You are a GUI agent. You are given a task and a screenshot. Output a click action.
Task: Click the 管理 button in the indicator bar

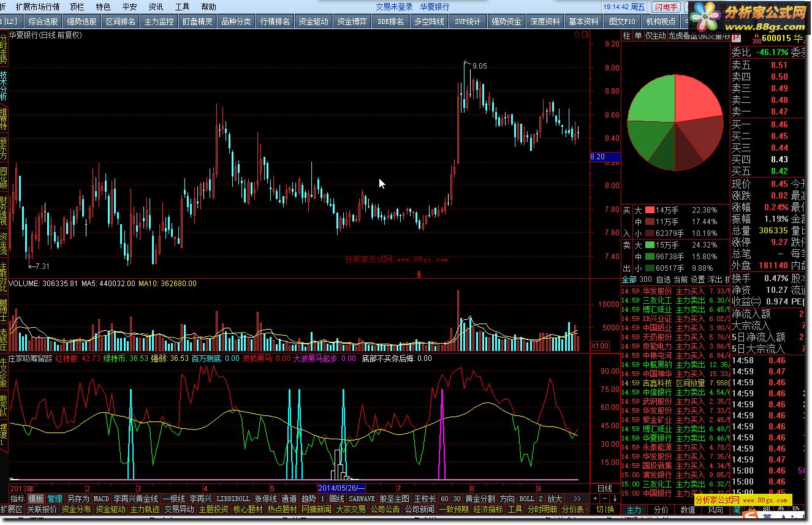coord(55,499)
